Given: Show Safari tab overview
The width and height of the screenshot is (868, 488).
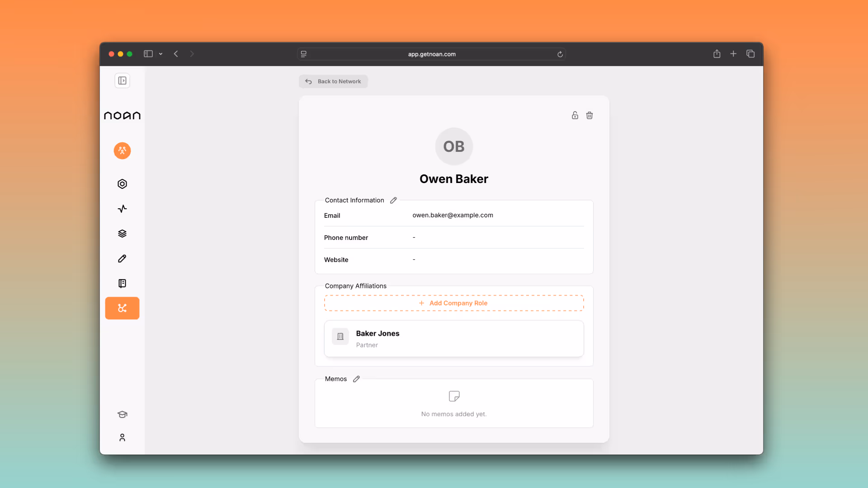Looking at the screenshot, I should (x=750, y=54).
